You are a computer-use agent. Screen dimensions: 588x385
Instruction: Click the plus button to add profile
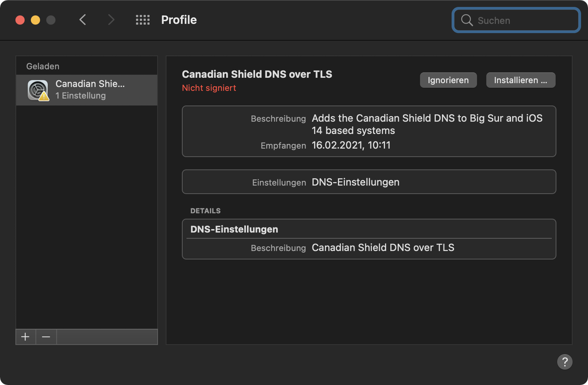(x=25, y=337)
